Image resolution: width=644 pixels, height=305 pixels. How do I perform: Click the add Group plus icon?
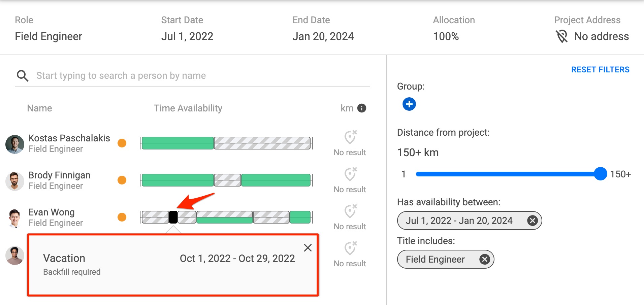coord(409,104)
